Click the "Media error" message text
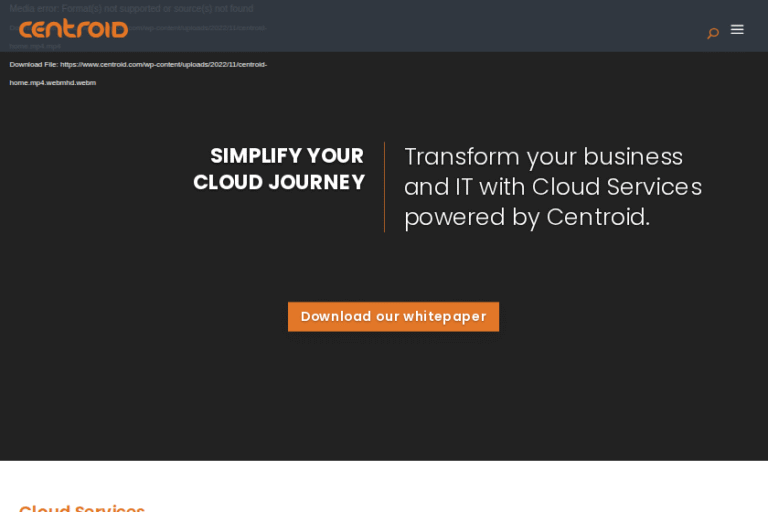Screen dimensions: 768x512 [131, 9]
